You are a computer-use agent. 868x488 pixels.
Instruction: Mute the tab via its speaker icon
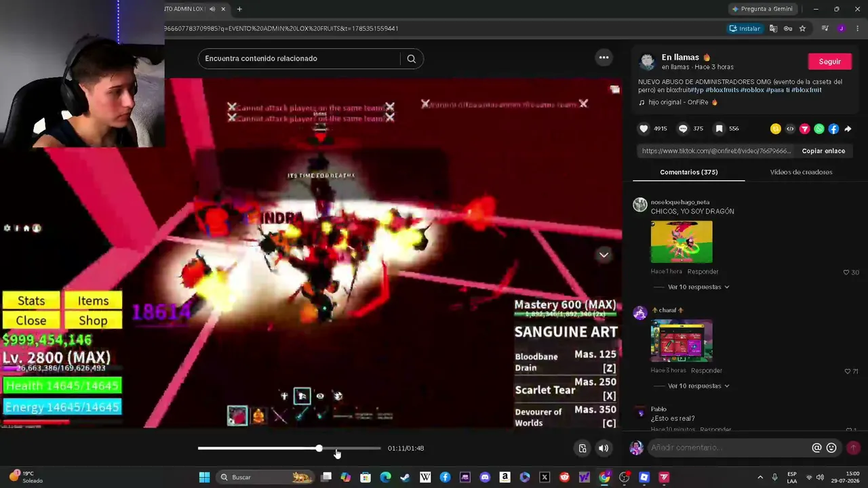pyautogui.click(x=212, y=9)
